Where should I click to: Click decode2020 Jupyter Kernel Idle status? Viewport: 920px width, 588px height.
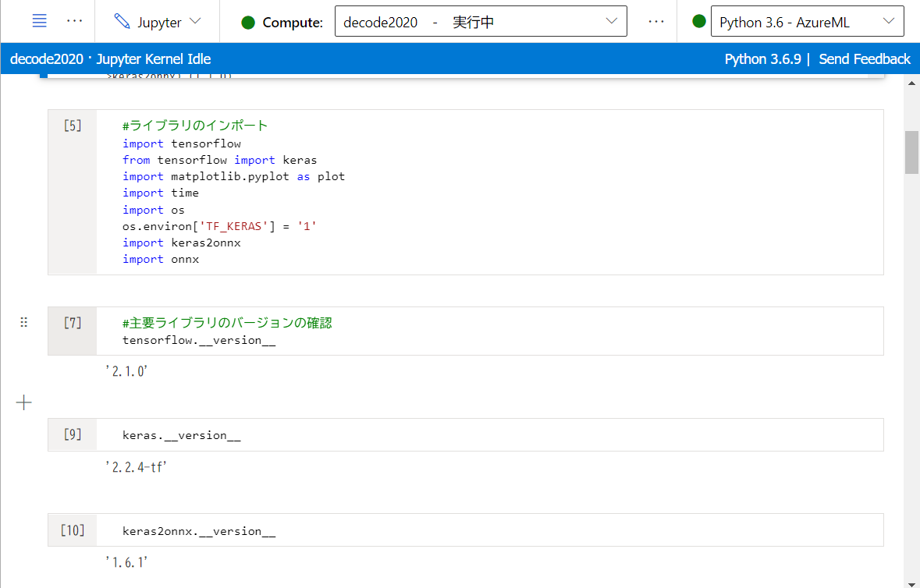pos(110,59)
